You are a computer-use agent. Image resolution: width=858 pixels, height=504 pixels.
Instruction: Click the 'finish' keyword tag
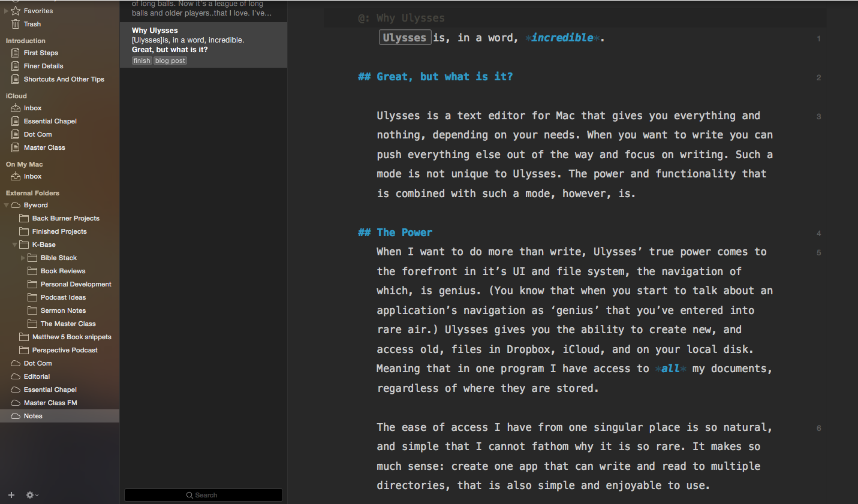[x=142, y=61]
